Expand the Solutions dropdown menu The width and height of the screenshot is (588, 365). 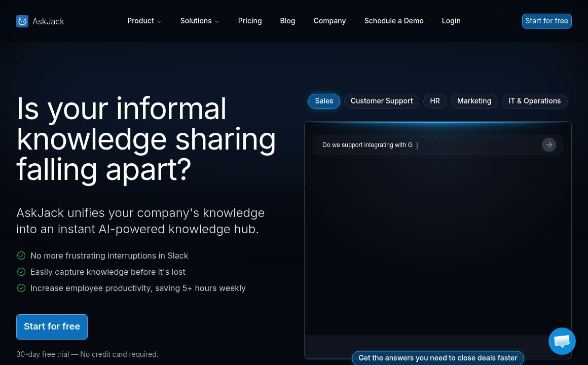tap(200, 21)
